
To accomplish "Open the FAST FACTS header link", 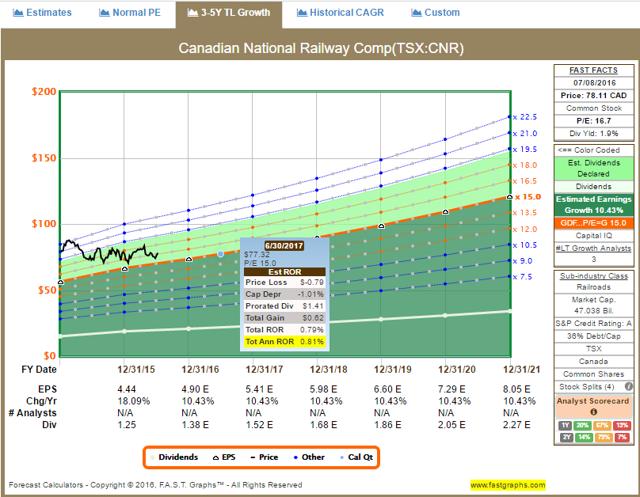I will (x=593, y=70).
